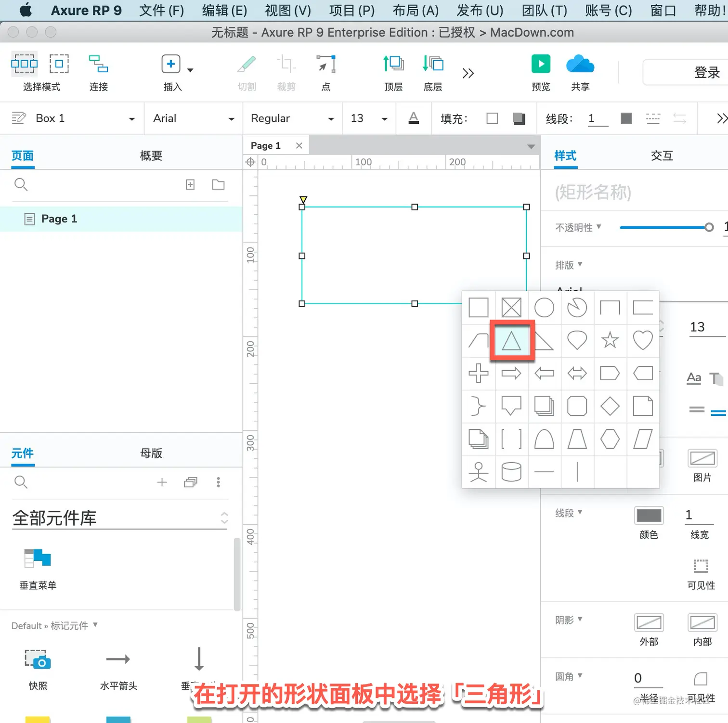Pick the right arrow shape

[511, 373]
